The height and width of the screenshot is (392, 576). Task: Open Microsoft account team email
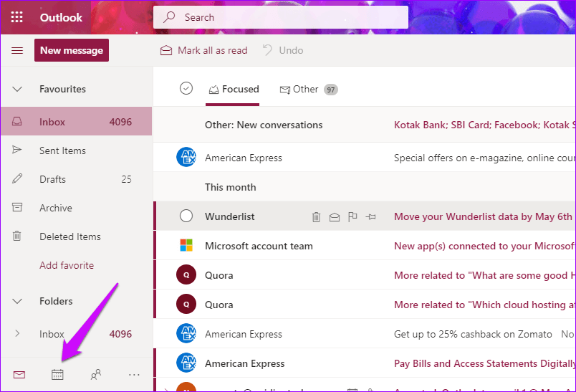click(x=365, y=245)
